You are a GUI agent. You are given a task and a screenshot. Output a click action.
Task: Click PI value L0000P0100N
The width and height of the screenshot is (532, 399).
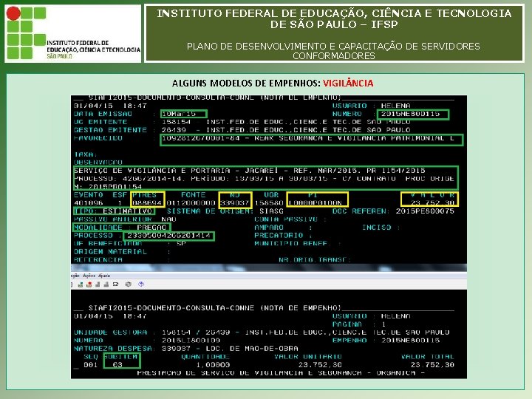pyautogui.click(x=315, y=203)
